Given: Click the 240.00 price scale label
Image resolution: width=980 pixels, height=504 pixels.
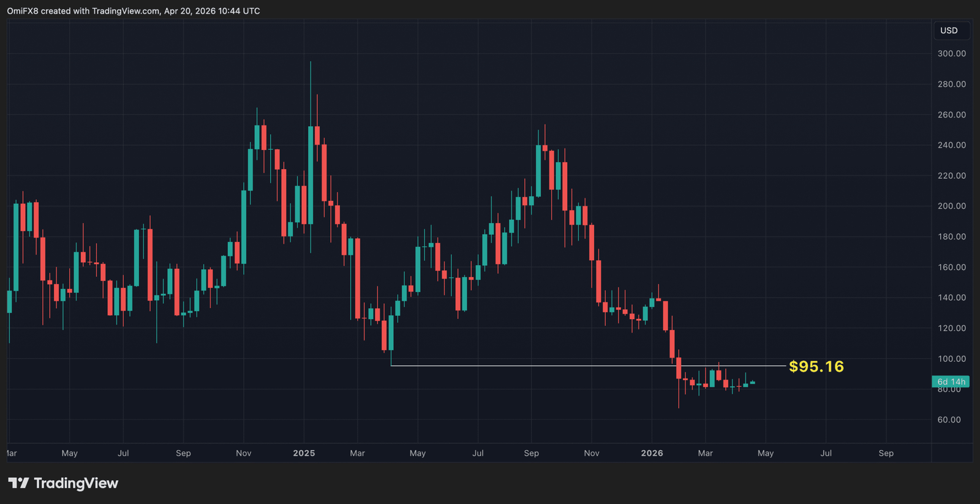Looking at the screenshot, I should pos(951,145).
